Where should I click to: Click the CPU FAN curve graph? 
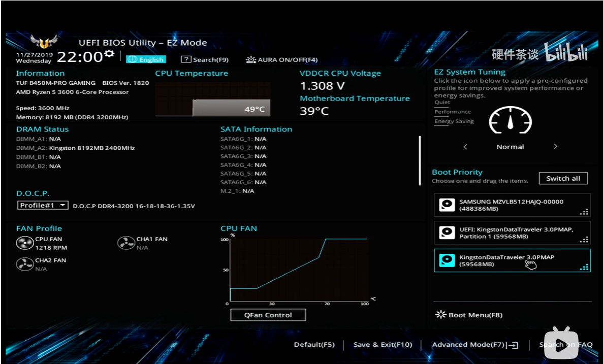pyautogui.click(x=298, y=270)
